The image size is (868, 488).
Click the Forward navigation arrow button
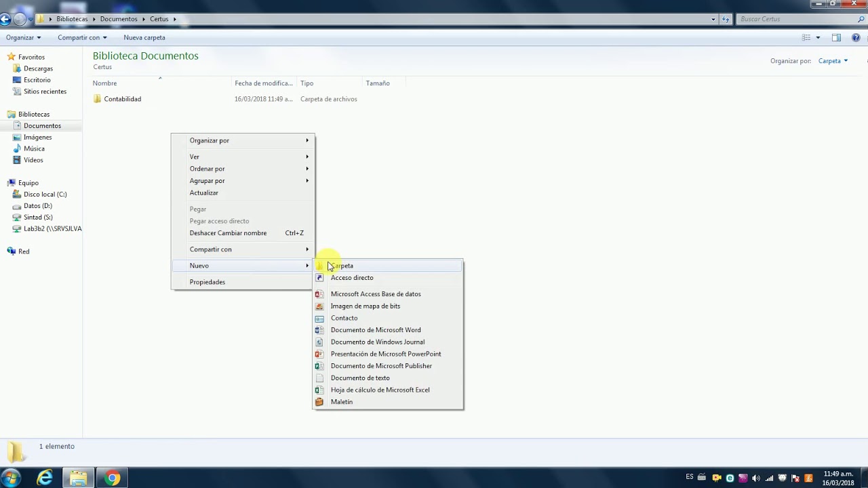click(20, 19)
